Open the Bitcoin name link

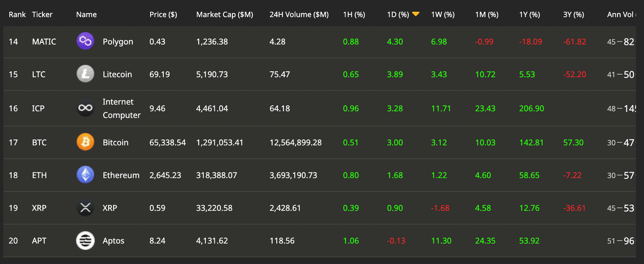click(115, 143)
